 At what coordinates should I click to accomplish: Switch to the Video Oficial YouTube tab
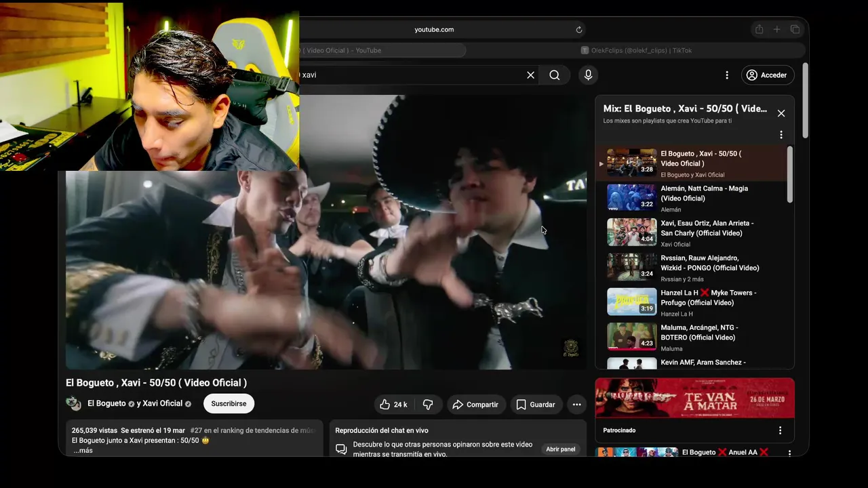click(383, 50)
